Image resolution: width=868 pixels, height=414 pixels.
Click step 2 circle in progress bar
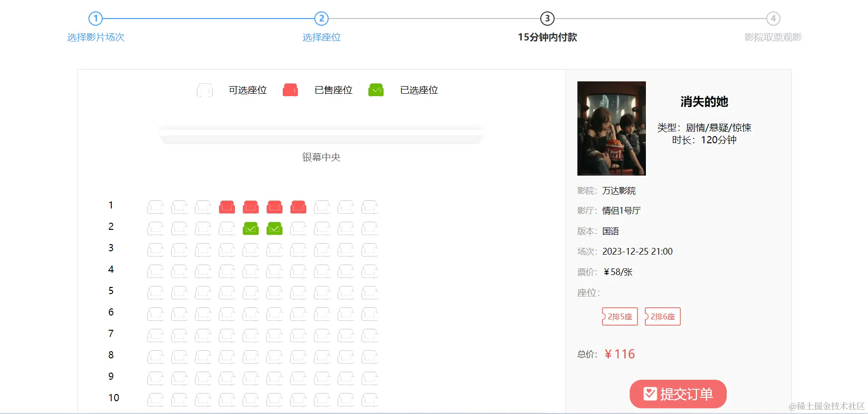point(322,19)
